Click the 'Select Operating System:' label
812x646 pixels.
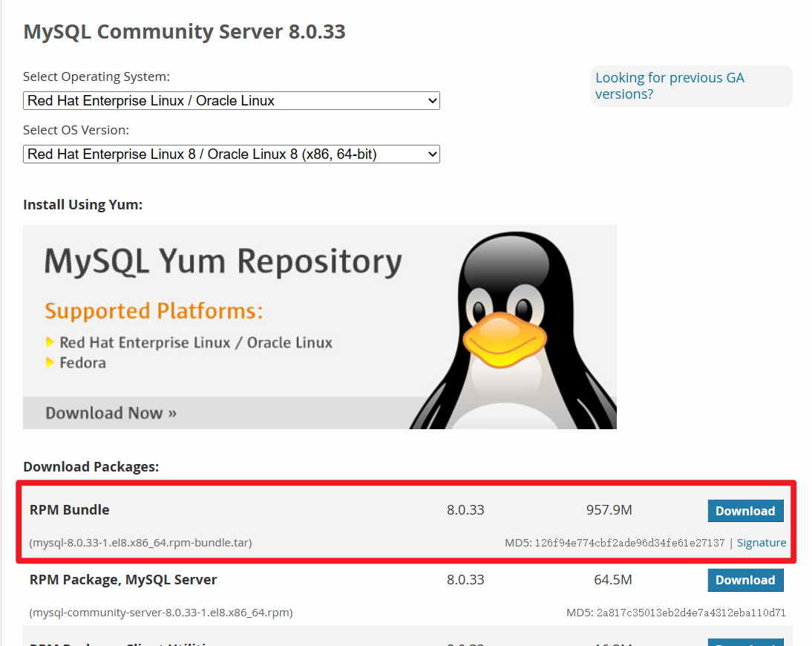point(96,76)
